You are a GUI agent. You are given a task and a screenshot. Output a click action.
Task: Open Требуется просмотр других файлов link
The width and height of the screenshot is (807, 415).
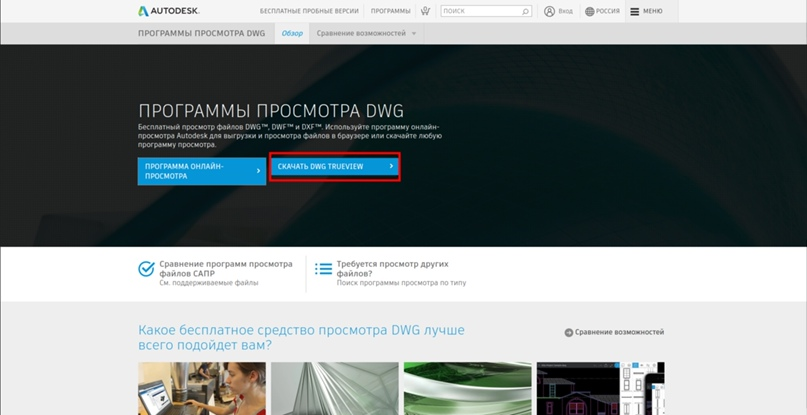[x=393, y=268]
